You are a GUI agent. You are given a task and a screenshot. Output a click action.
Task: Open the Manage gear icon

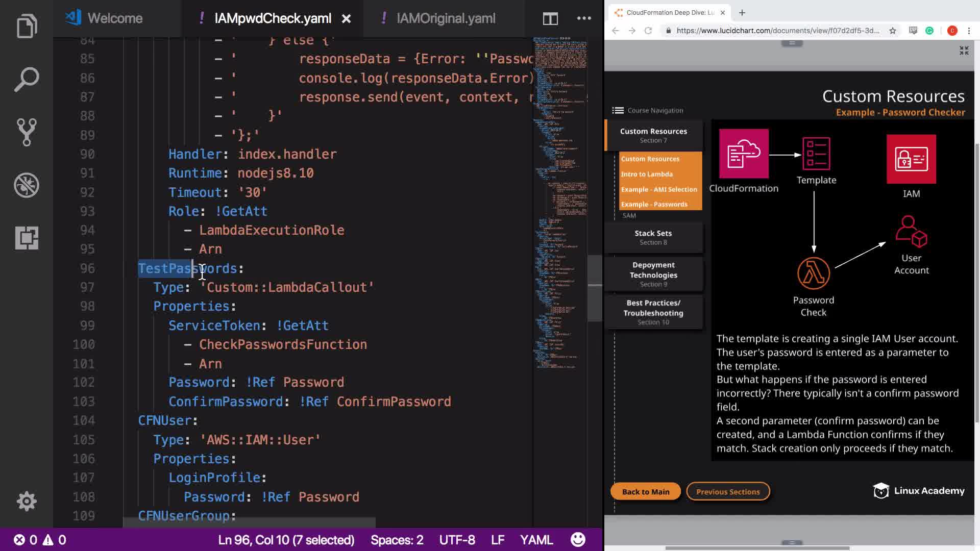click(x=27, y=501)
